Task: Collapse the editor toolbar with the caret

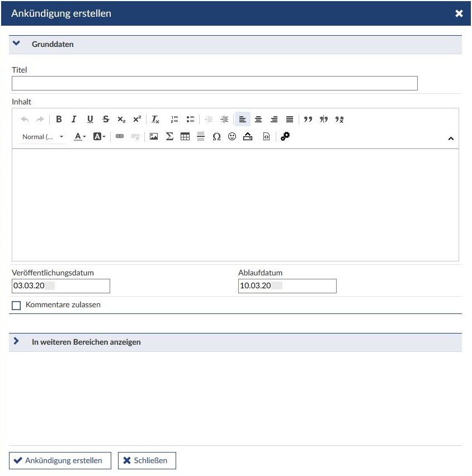Action: 451,139
